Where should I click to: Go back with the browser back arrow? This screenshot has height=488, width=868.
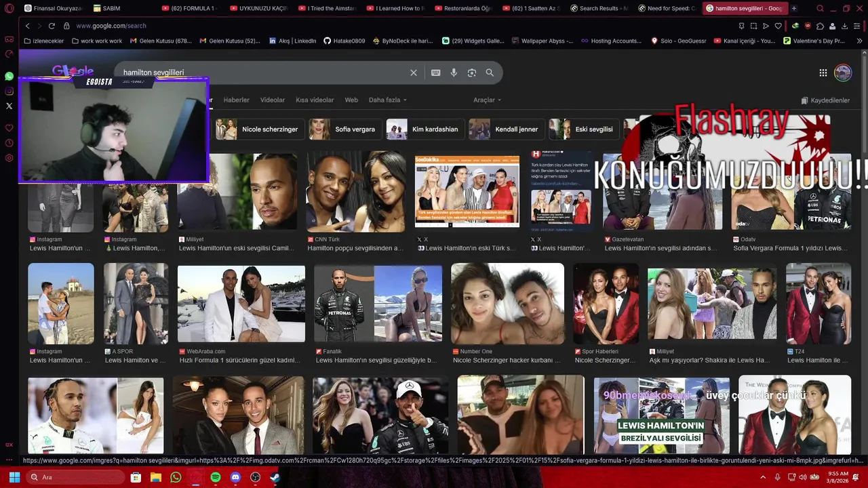(27, 26)
